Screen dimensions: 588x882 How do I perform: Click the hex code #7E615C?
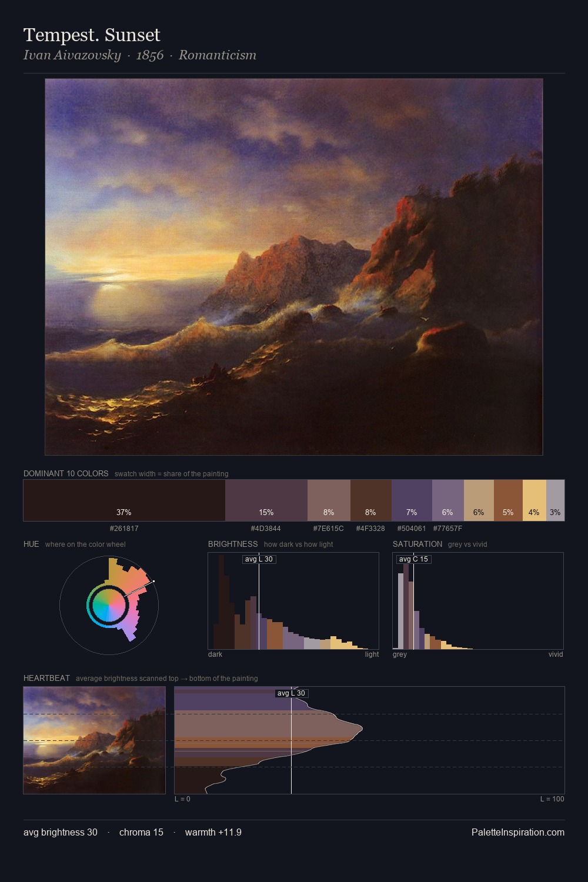point(328,529)
